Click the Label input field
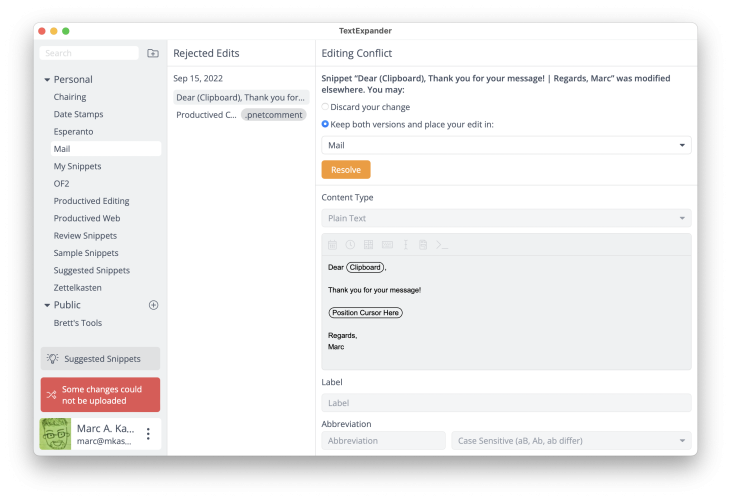The width and height of the screenshot is (731, 500). click(x=506, y=403)
